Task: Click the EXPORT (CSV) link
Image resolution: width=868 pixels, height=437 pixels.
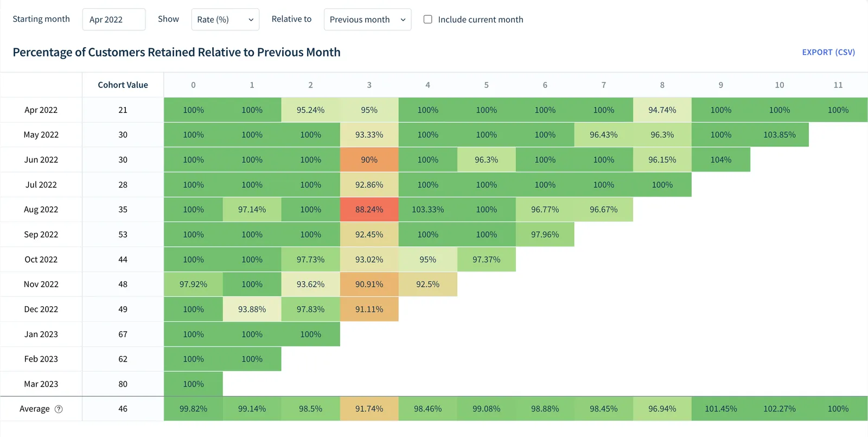Action: 828,52
